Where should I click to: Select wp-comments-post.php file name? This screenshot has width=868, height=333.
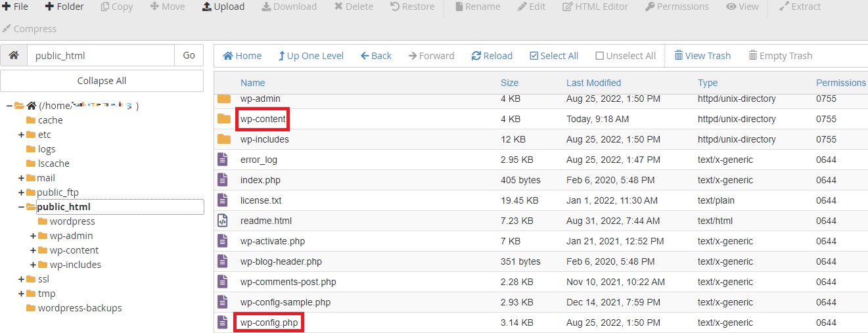coord(288,282)
